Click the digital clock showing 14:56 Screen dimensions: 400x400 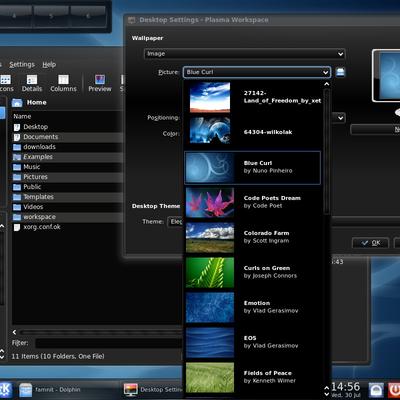pyautogui.click(x=346, y=387)
